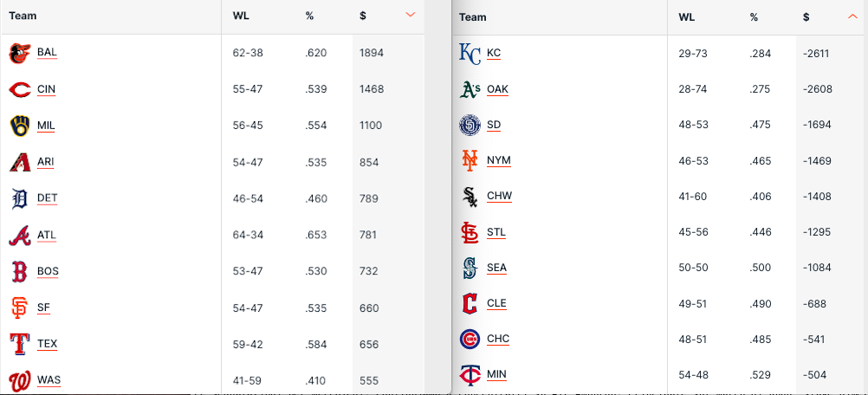Click the Kansas City Royals logo
868x395 pixels.
470,54
